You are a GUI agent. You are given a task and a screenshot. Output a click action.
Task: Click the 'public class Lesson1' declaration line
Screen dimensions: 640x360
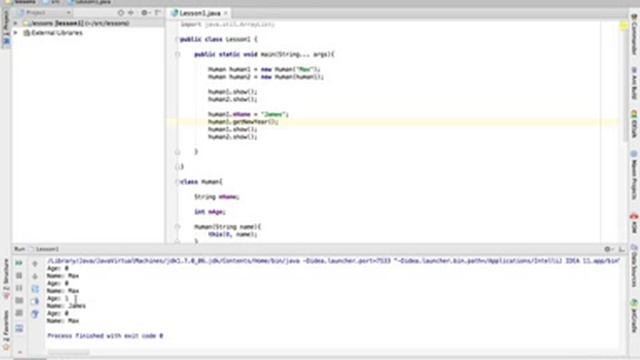(x=219, y=40)
